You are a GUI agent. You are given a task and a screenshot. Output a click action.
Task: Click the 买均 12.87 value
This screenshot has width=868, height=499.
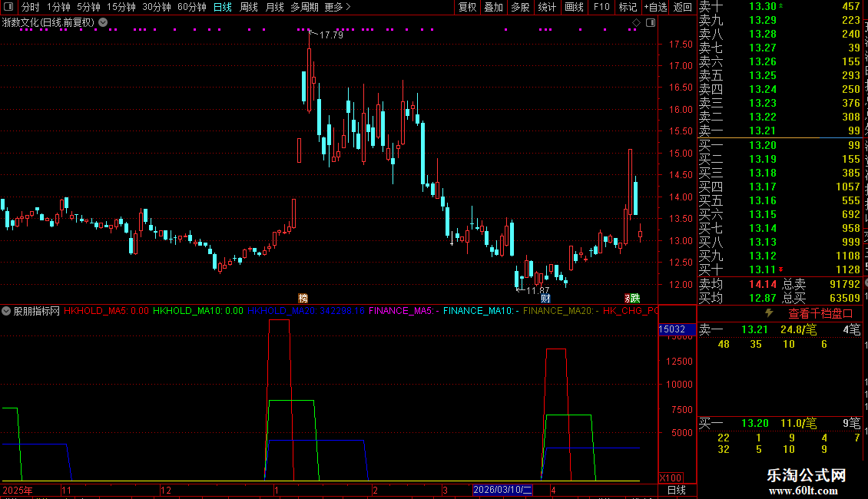coord(763,298)
